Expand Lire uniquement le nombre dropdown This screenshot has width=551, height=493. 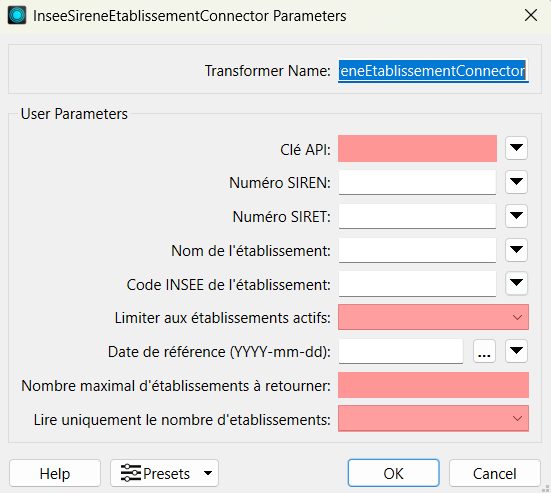pyautogui.click(x=433, y=419)
